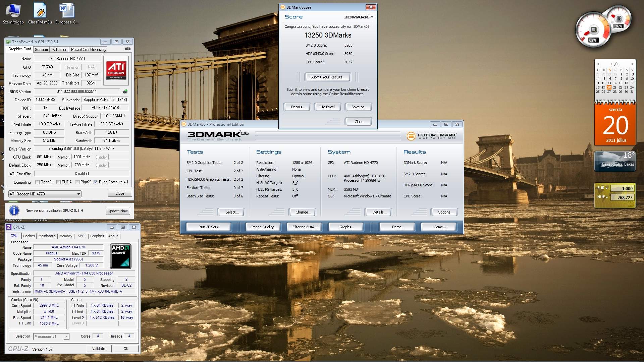Open Image Quality... tool
This screenshot has height=362, width=644.
[264, 227]
